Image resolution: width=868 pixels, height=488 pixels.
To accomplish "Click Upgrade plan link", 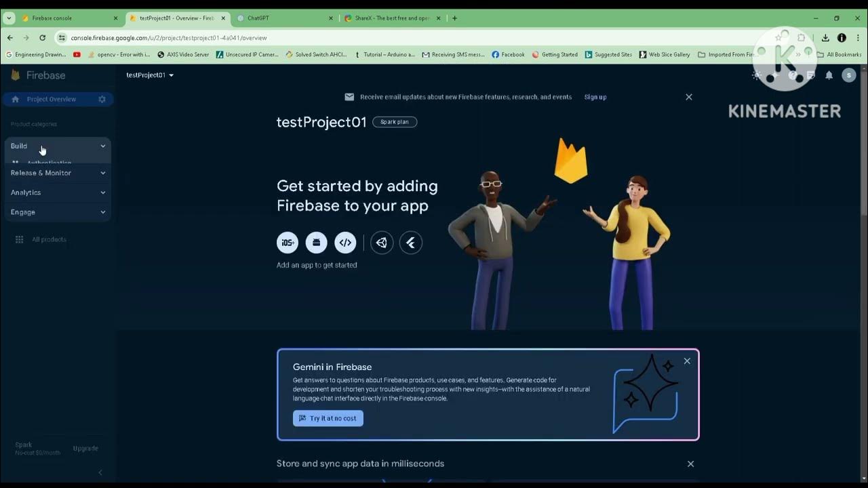I will (85, 449).
